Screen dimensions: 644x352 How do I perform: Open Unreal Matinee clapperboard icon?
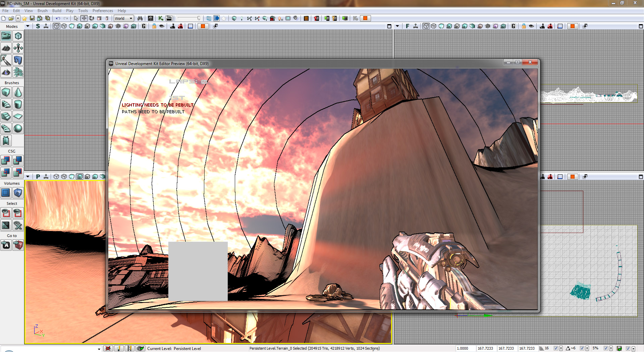(x=169, y=18)
